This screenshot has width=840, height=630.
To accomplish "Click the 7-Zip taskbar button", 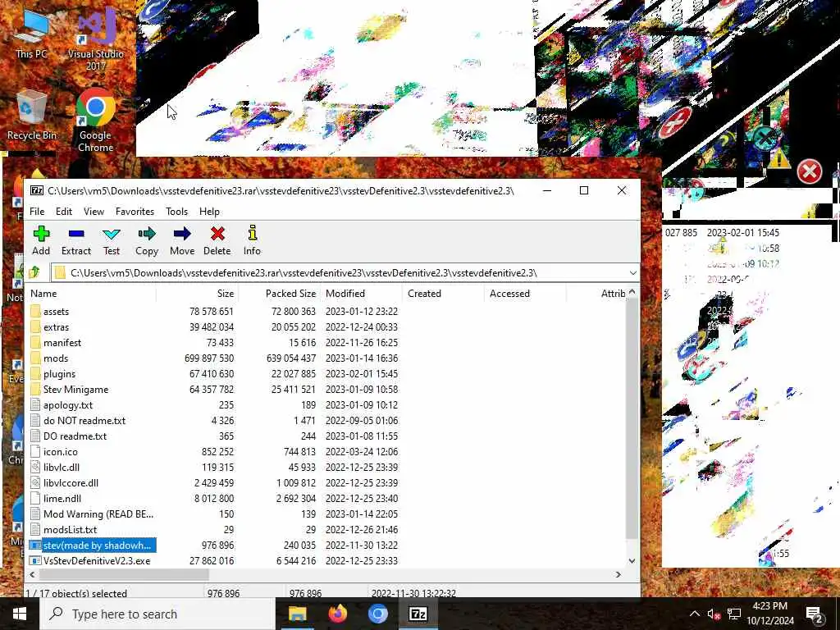I will tap(418, 614).
